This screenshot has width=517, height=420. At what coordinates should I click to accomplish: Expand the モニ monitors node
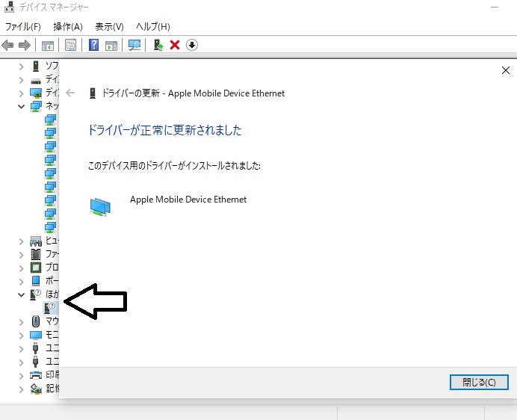[22, 336]
